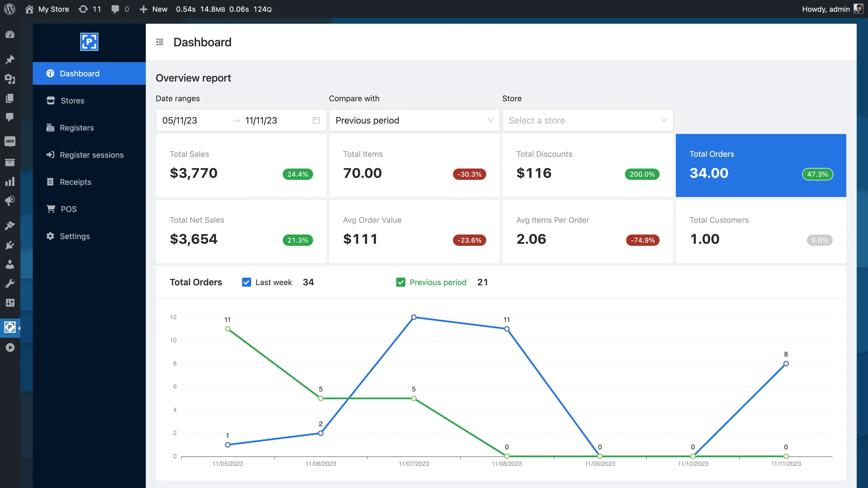This screenshot has height=488, width=868.
Task: Click the sidebar collapse menu icon
Action: [x=160, y=42]
